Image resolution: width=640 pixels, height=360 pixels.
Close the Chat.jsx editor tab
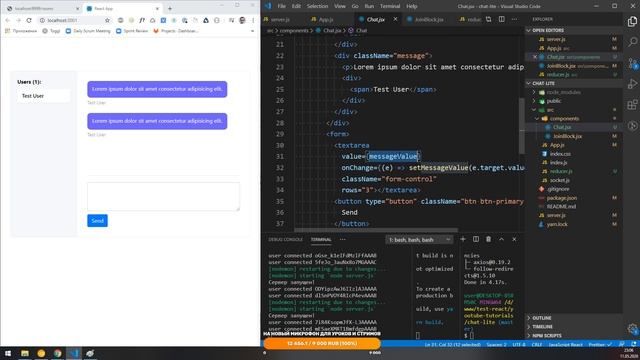point(395,19)
